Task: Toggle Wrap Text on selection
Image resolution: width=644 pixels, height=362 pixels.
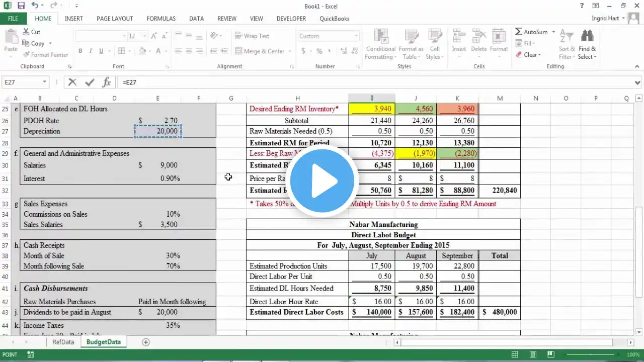Action: pos(252,36)
